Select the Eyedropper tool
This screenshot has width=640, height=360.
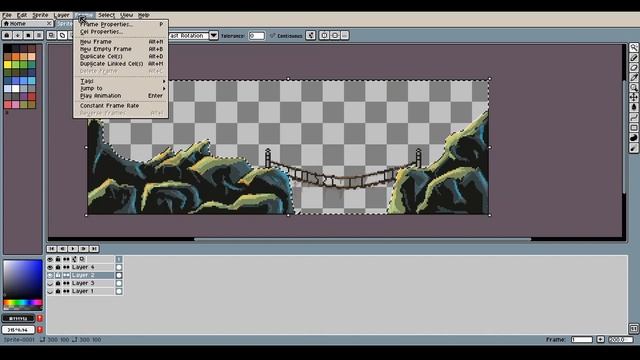[x=633, y=78]
